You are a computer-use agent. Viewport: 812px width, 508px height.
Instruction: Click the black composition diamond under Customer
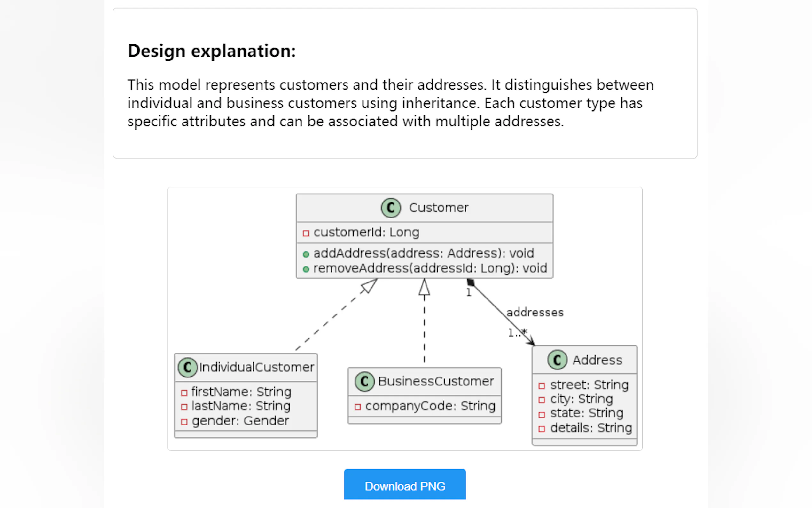point(471,282)
